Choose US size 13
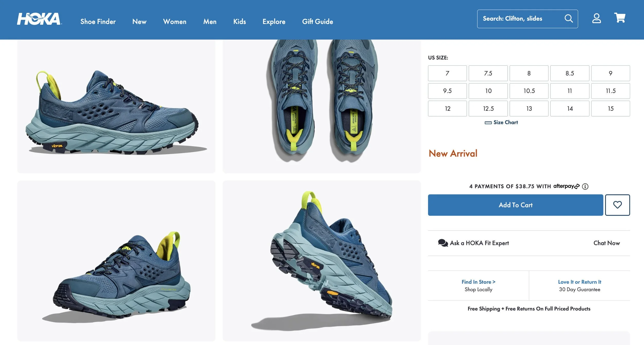 click(x=529, y=109)
